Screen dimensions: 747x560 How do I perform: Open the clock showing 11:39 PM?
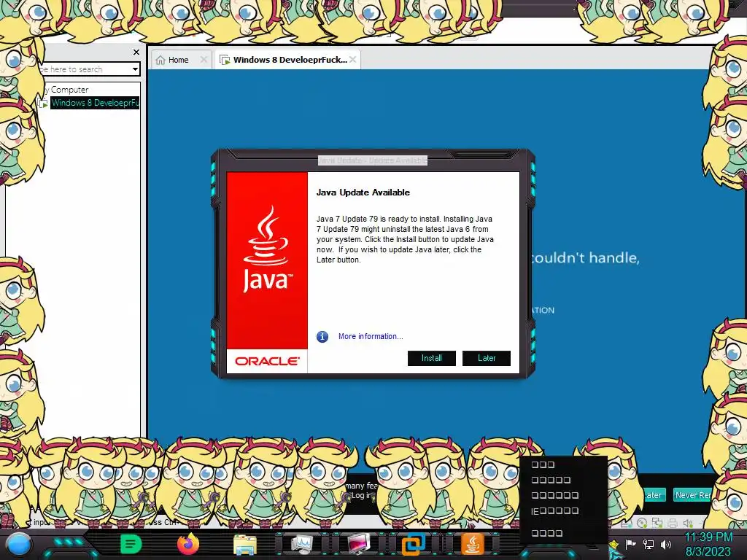(x=708, y=544)
